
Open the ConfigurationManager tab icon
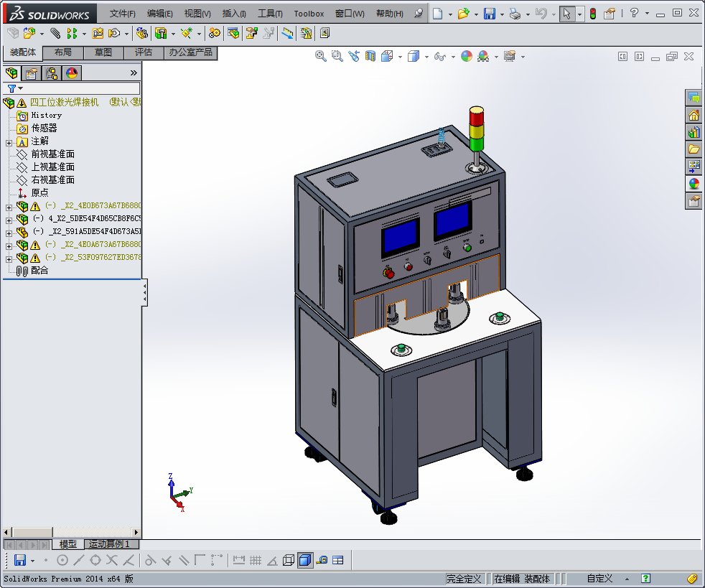[x=52, y=73]
